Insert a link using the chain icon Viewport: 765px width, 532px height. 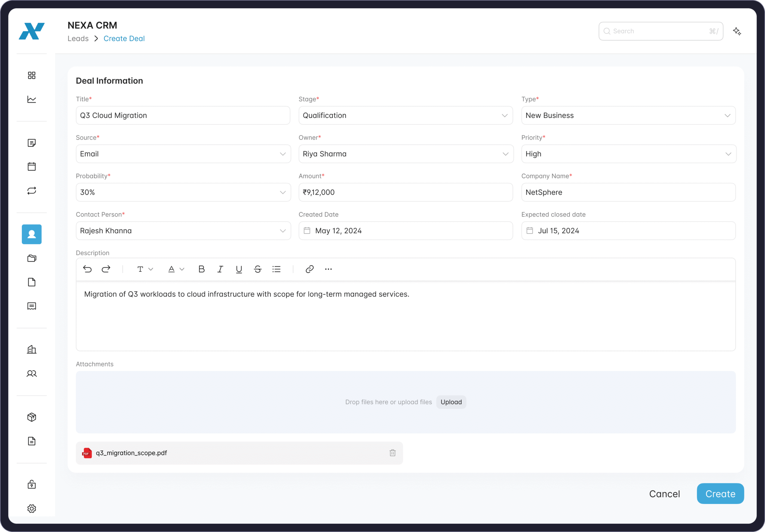point(310,269)
